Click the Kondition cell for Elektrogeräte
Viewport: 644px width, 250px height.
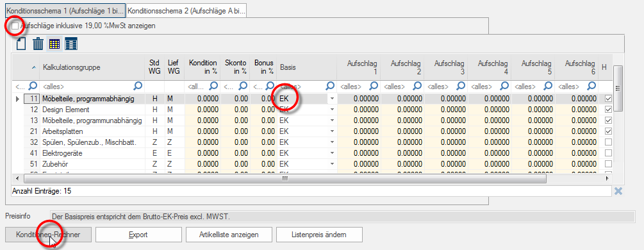point(202,153)
